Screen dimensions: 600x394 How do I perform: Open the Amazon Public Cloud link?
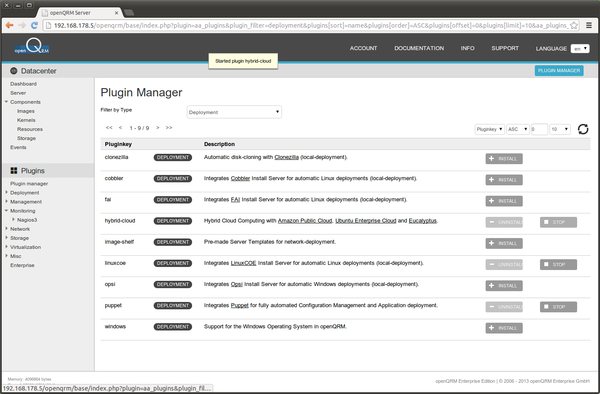coord(305,221)
